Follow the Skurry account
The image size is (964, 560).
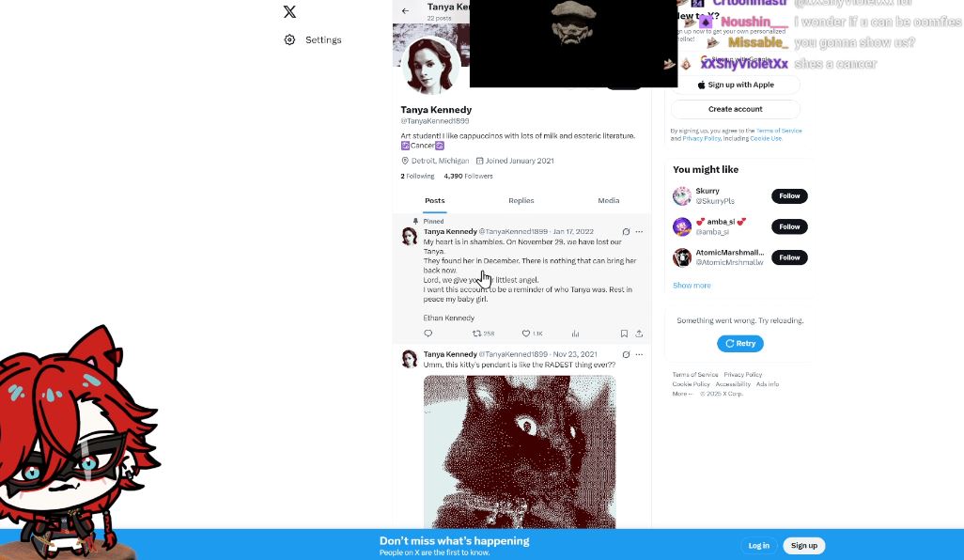tap(789, 196)
